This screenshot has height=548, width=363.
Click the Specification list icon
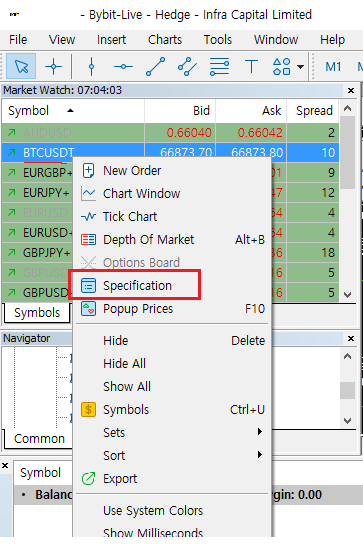88,286
